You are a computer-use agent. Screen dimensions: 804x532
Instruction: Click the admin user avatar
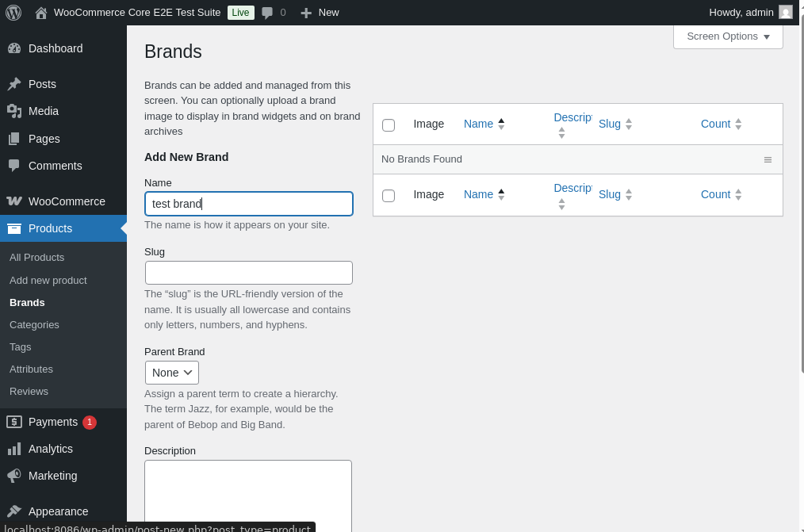[x=785, y=12]
